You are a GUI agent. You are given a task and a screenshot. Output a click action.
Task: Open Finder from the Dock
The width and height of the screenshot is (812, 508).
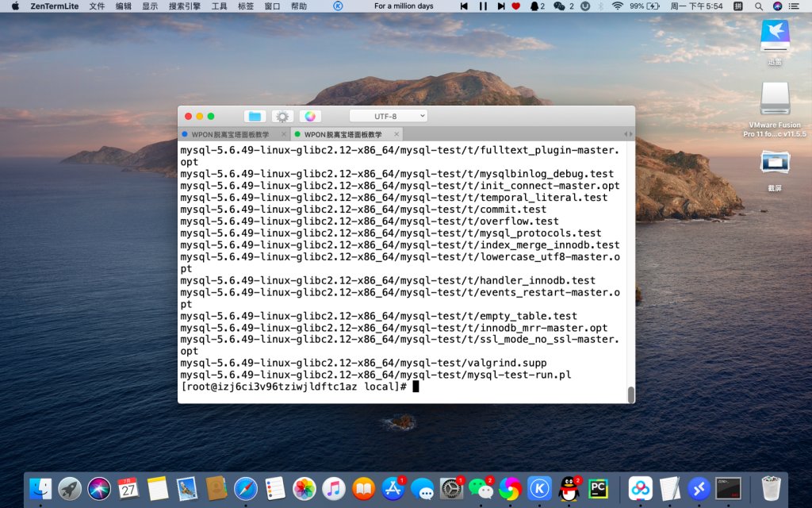(x=40, y=488)
